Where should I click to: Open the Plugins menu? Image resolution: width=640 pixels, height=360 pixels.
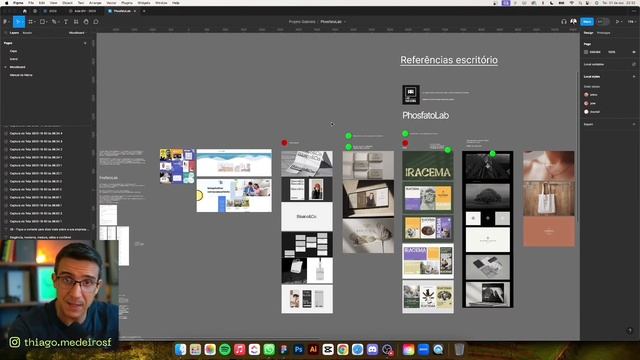[127, 3]
